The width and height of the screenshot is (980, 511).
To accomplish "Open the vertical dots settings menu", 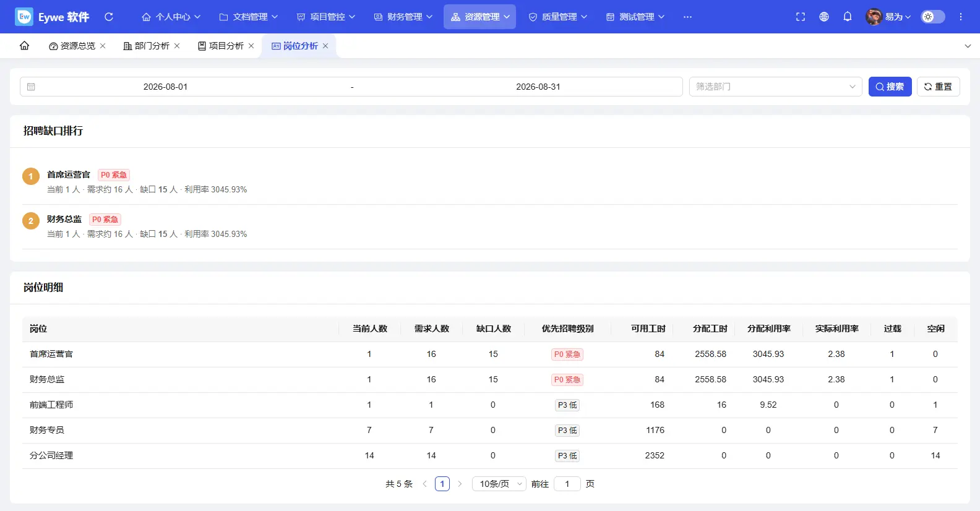I will pyautogui.click(x=961, y=17).
